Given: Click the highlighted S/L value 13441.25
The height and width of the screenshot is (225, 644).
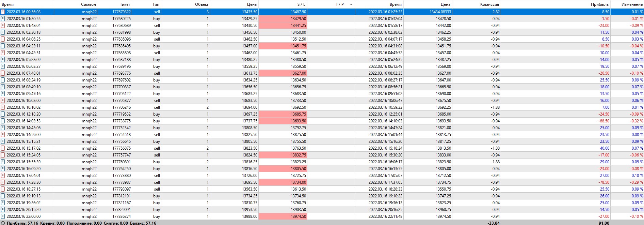Looking at the screenshot, I should point(298,26).
